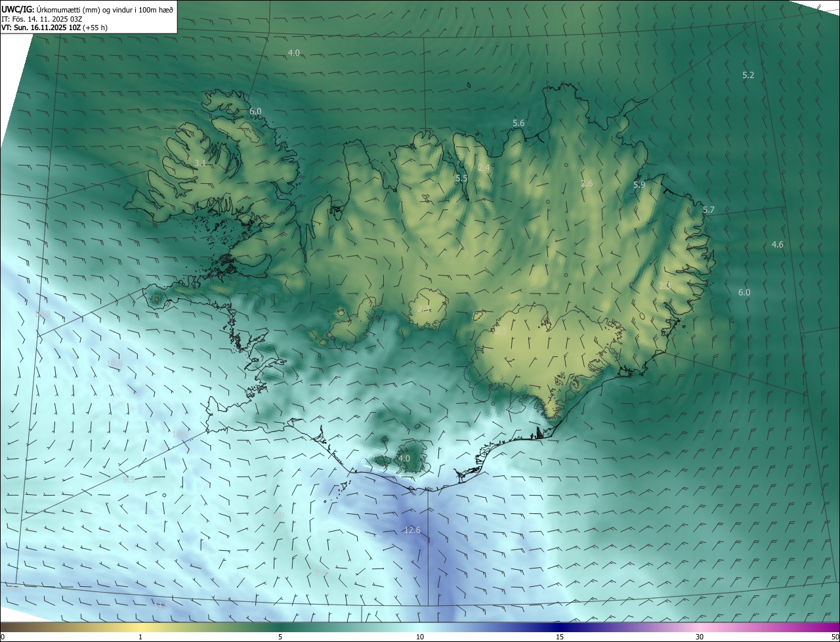The height and width of the screenshot is (642, 840).
Task: Click the color scale tick labeled 0
Action: pyautogui.click(x=3, y=637)
